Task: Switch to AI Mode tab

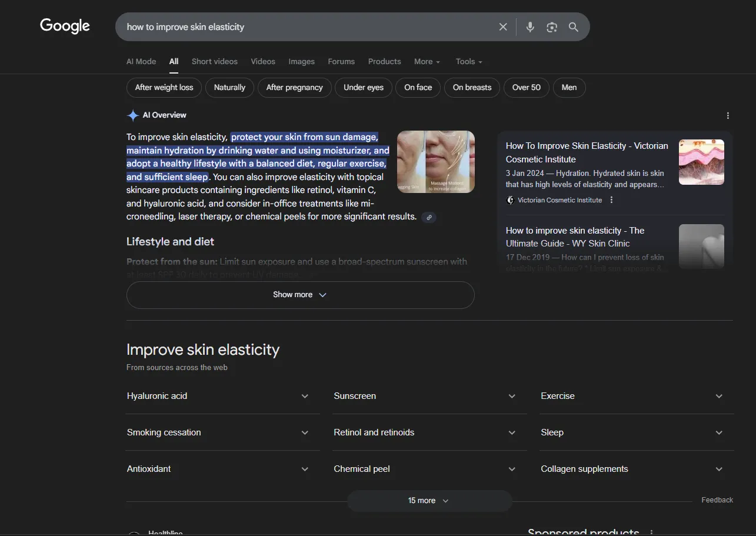Action: 141,61
